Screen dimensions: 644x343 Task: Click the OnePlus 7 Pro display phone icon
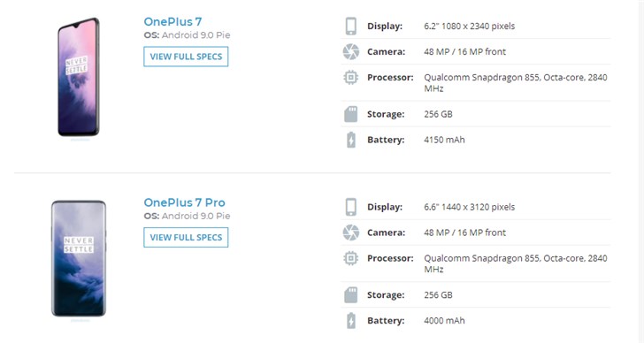coord(350,207)
